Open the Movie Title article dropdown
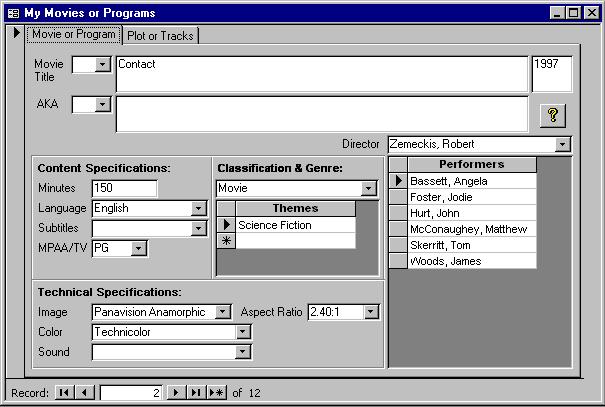 [x=104, y=65]
